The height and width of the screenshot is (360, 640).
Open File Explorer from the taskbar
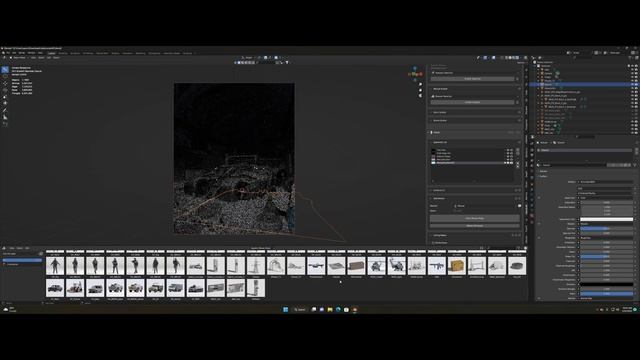[x=330, y=309]
